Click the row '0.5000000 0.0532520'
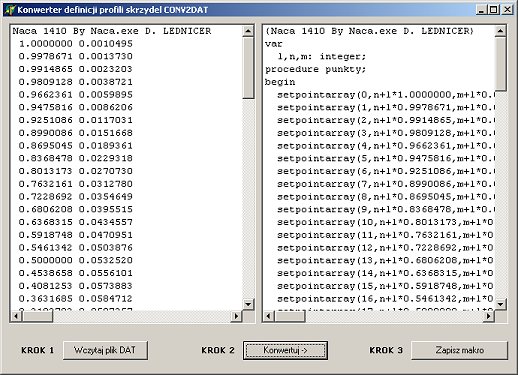 (76, 261)
